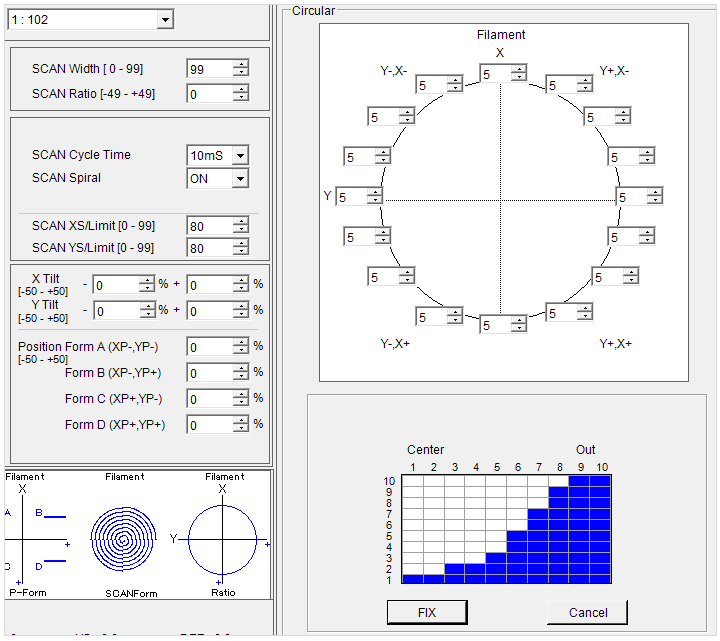This screenshot has height=641, width=720.
Task: Open the SCAN Cycle Time dropdown
Action: pyautogui.click(x=239, y=156)
